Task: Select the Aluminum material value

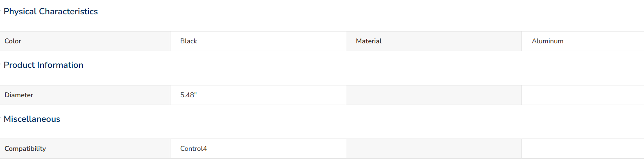Action: [x=583, y=41]
